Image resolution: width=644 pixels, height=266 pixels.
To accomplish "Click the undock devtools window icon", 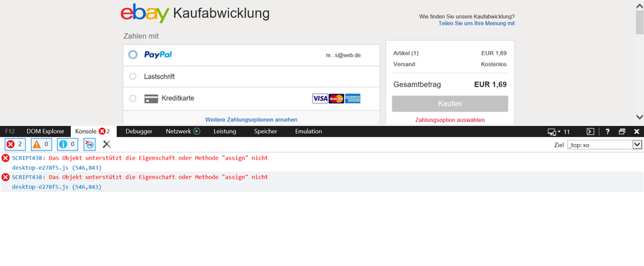I will [x=622, y=132].
